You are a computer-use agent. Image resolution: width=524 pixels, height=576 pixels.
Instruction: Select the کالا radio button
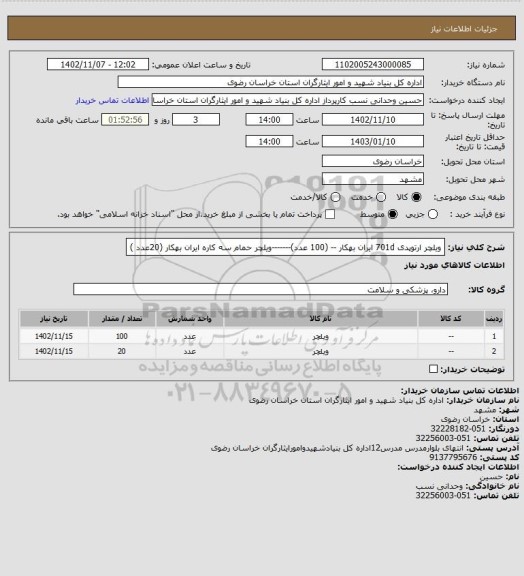click(416, 197)
